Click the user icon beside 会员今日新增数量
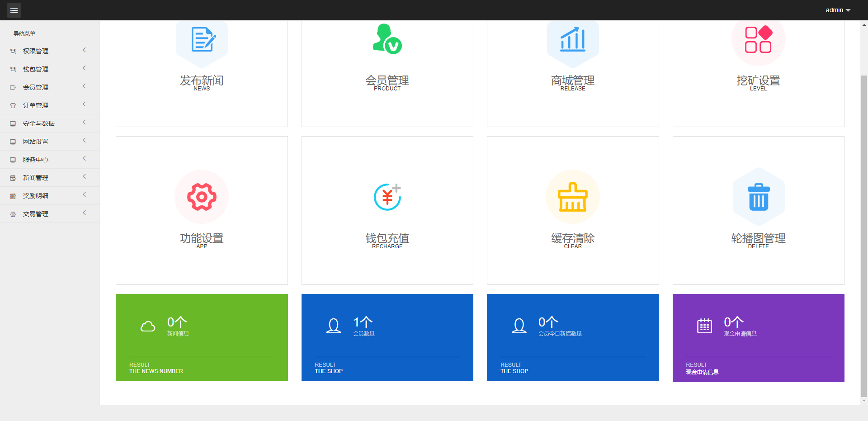Image resolution: width=868 pixels, height=421 pixels. 519,326
